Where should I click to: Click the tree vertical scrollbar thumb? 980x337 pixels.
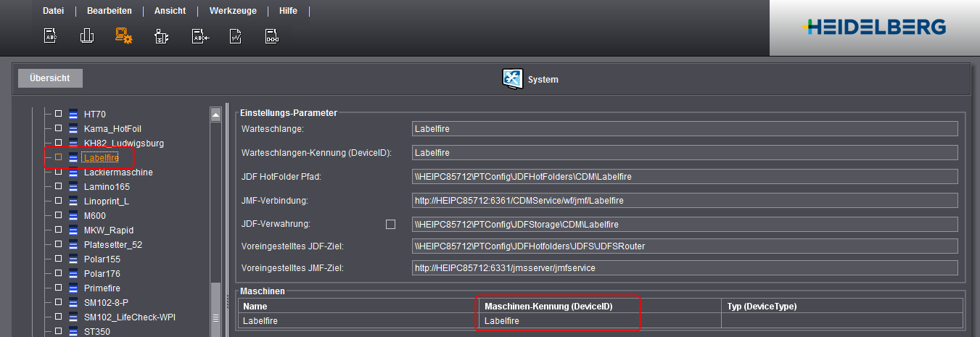click(x=215, y=308)
